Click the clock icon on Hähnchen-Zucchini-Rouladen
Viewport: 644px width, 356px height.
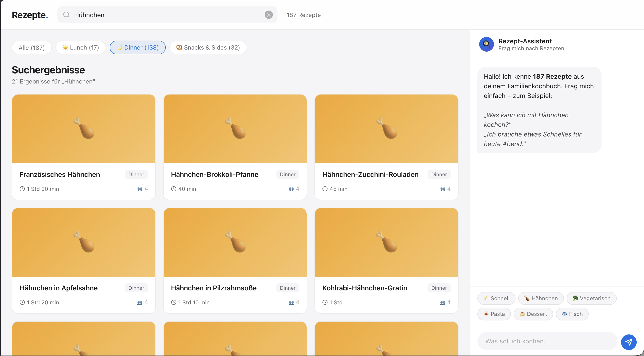coord(325,189)
